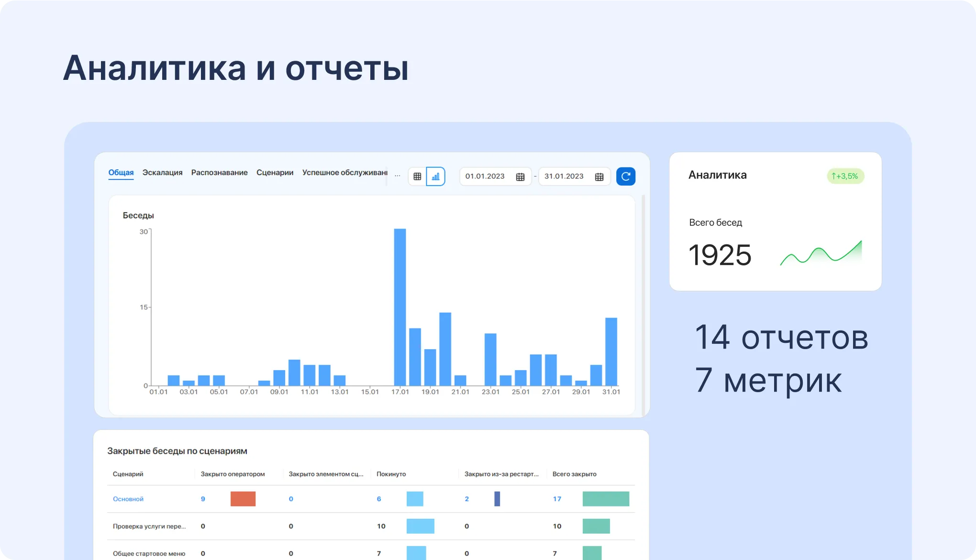Switch to the Эскалация tab

tap(163, 173)
